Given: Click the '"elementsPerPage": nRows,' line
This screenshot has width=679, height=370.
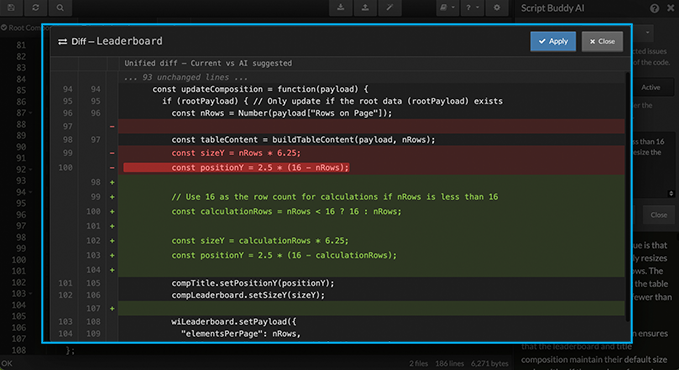Looking at the screenshot, I should coord(241,334).
